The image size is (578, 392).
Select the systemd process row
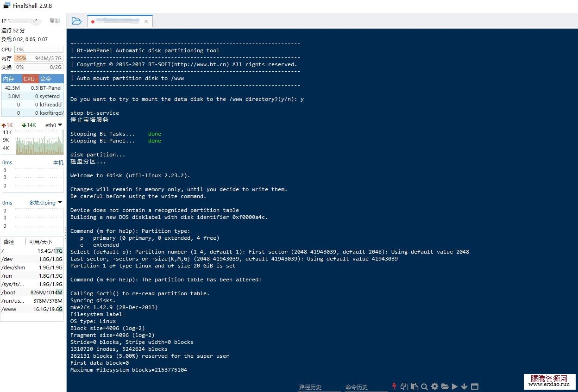click(x=32, y=96)
